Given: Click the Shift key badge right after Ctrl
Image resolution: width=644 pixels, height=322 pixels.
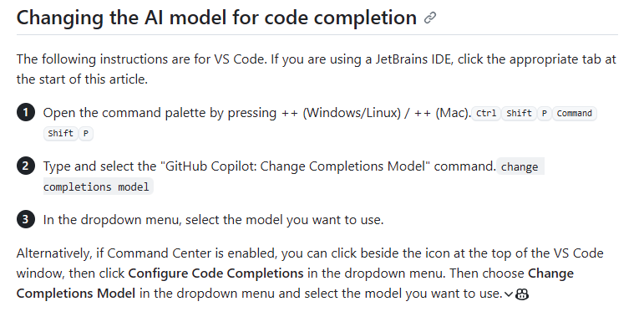Looking at the screenshot, I should click(520, 114).
